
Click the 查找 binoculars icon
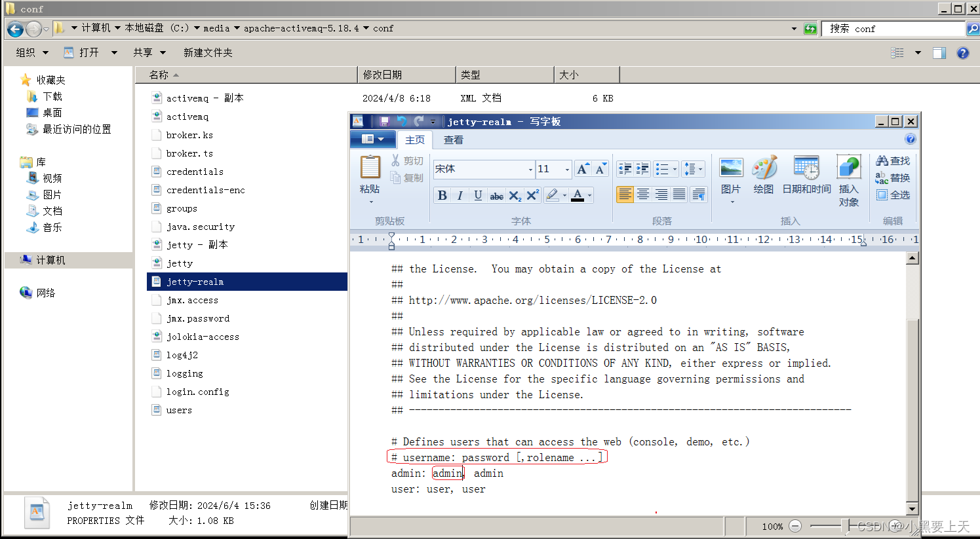(882, 160)
